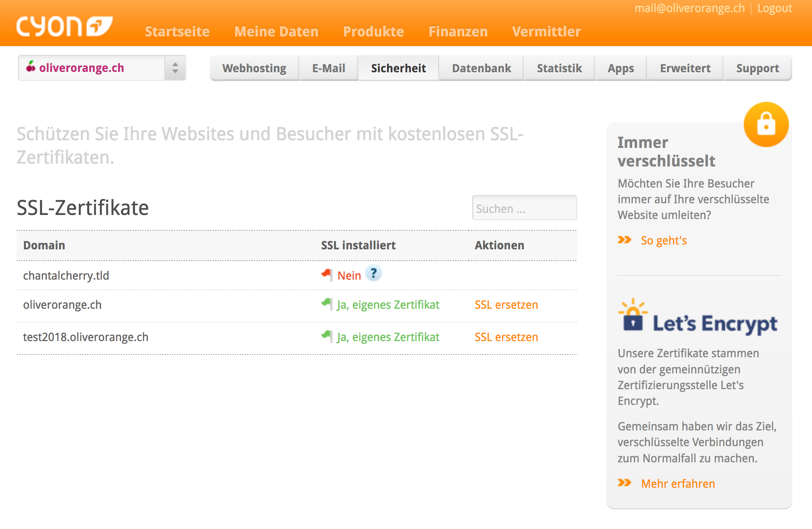Switch to the Webhosting tab

(254, 68)
